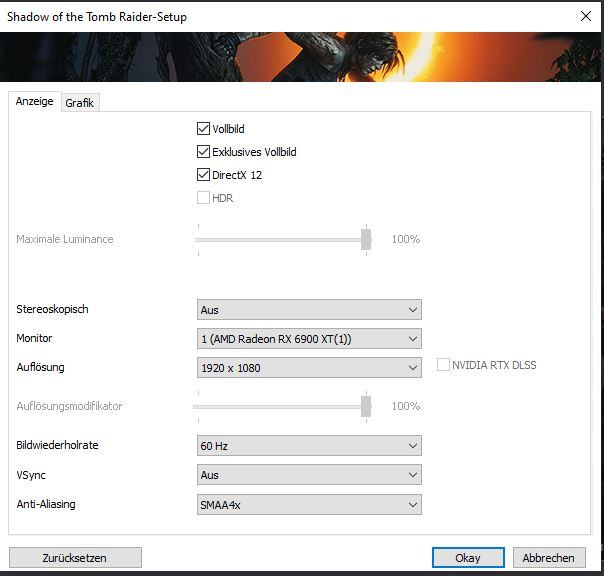Open the Anti-Aliasing SMAA4x dropdown
Image resolution: width=604 pixels, height=576 pixels.
click(309, 505)
